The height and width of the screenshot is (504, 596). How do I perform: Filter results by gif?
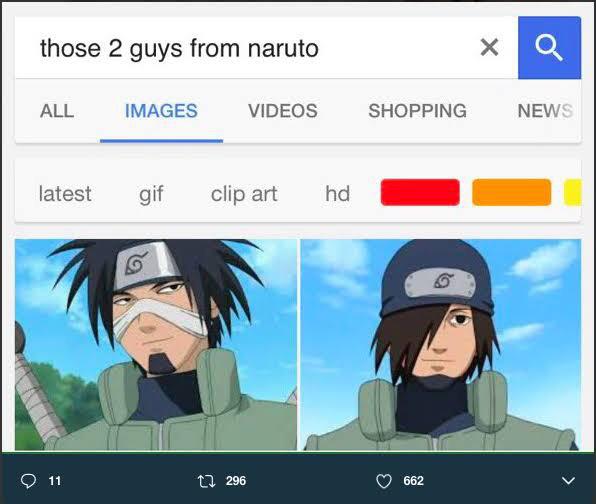coord(151,194)
